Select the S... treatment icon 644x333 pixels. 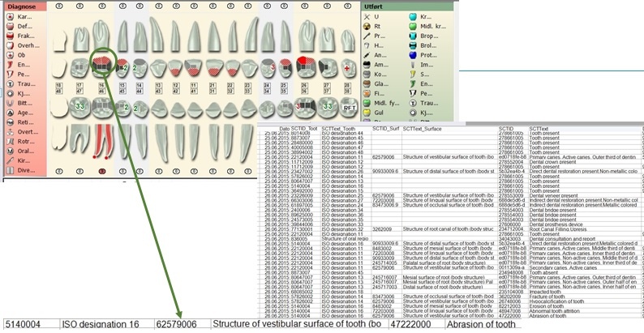point(413,75)
